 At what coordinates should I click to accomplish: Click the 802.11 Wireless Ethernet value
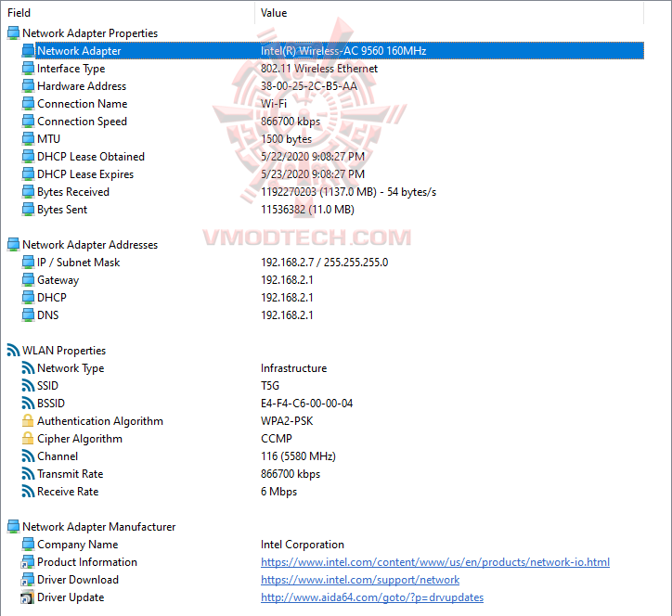pyautogui.click(x=319, y=68)
